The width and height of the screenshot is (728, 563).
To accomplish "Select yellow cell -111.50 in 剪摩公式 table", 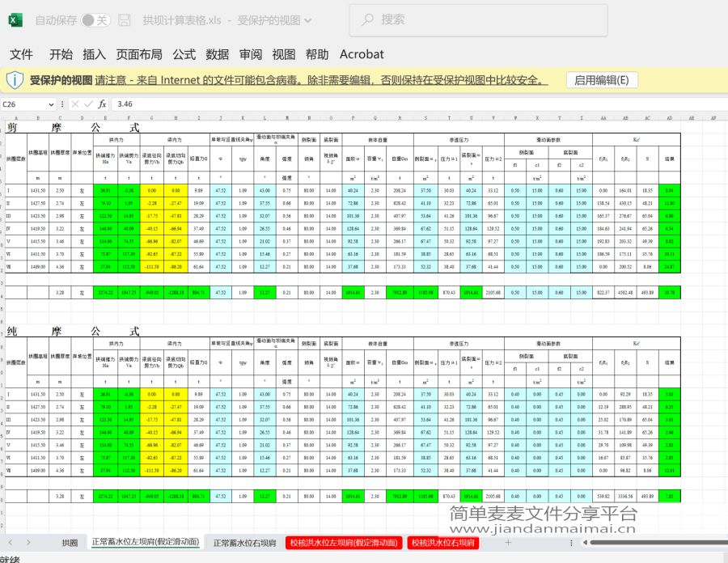I will [152, 267].
